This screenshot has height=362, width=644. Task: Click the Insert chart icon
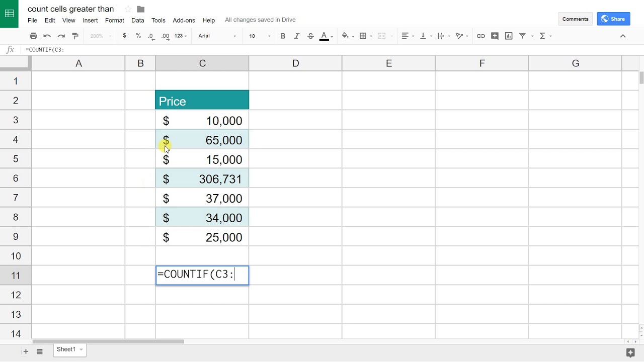coord(509,36)
